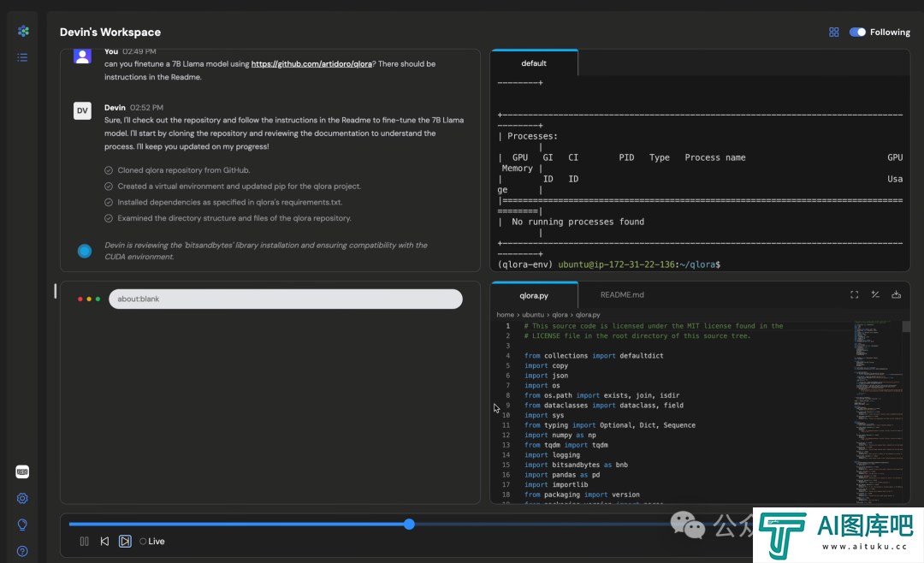
Task: Click check icon for Examined directory structure
Action: click(109, 218)
